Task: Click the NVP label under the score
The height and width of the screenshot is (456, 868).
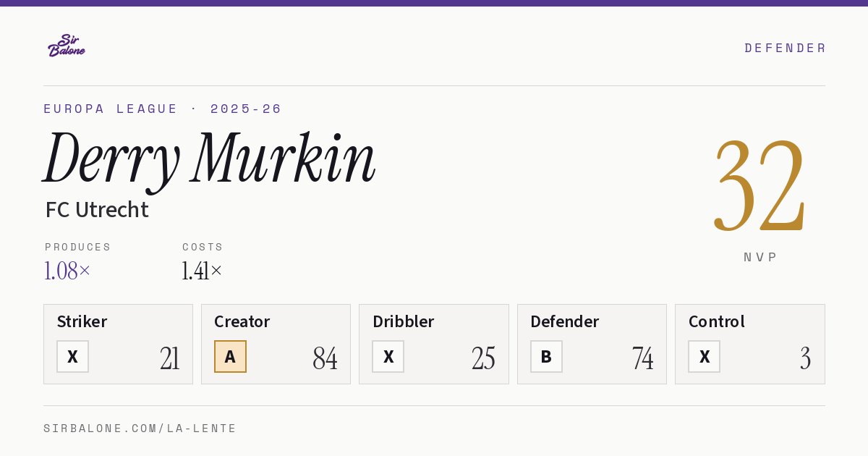Action: click(760, 257)
